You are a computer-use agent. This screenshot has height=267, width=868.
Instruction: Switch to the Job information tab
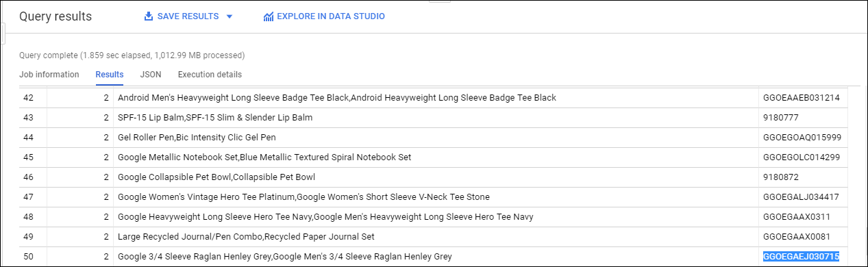pyautogui.click(x=49, y=75)
